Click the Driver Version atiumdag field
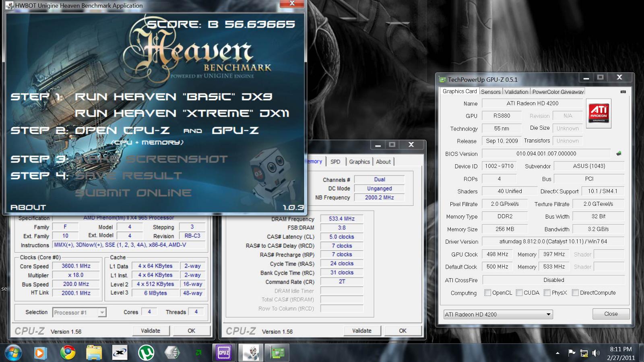The width and height of the screenshot is (644, 362). click(x=553, y=242)
